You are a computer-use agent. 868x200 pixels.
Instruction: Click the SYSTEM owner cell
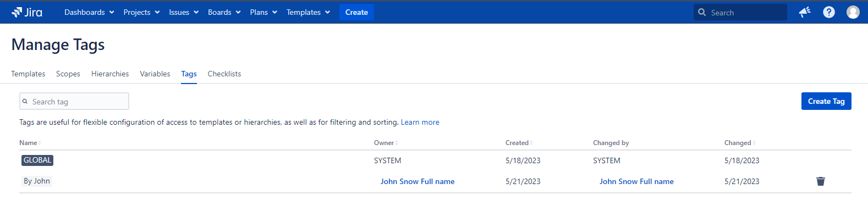tap(388, 160)
